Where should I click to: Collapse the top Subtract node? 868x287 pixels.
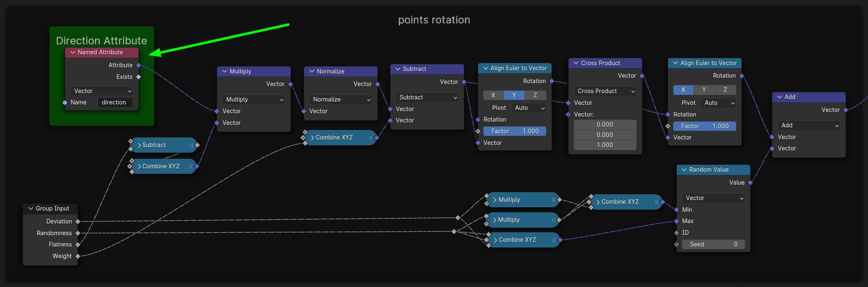click(x=398, y=69)
